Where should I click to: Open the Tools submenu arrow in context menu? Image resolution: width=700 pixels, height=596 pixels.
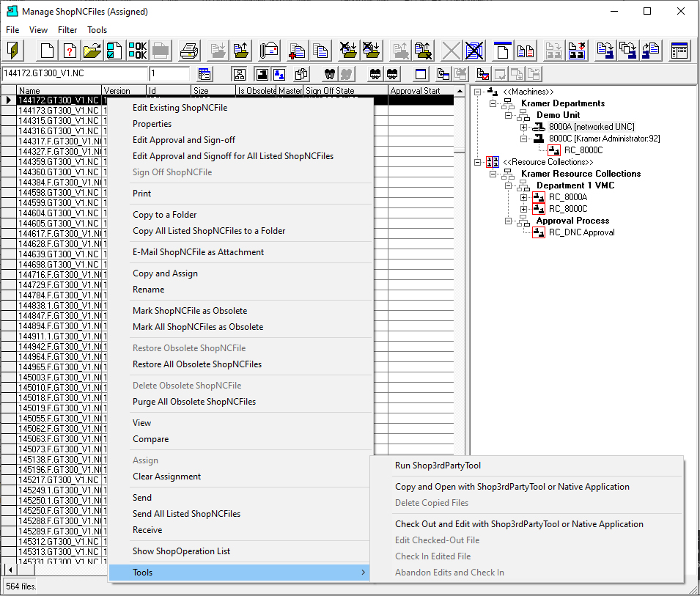363,573
